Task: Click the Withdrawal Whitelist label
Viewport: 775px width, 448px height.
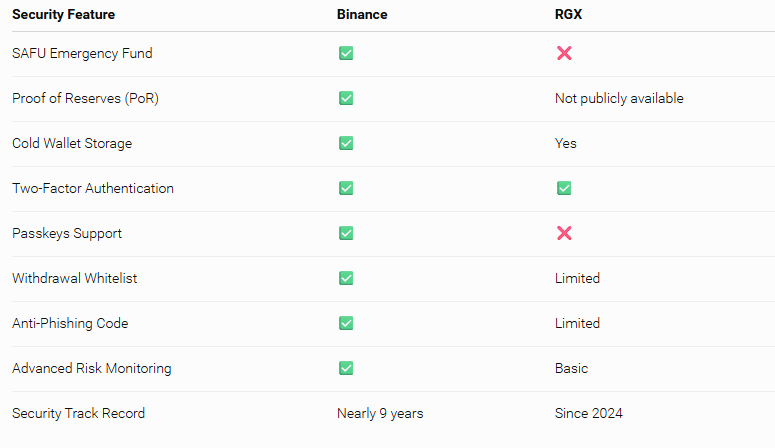Action: tap(74, 278)
